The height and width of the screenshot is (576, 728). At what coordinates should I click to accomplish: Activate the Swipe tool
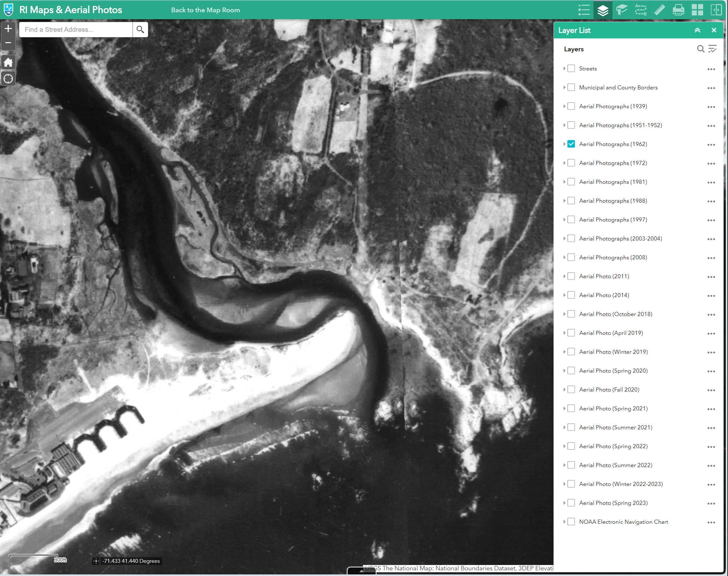[716, 10]
